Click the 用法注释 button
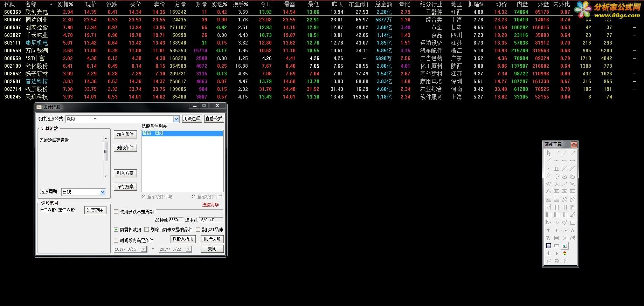Screen dimensions: 644x306 [192, 119]
